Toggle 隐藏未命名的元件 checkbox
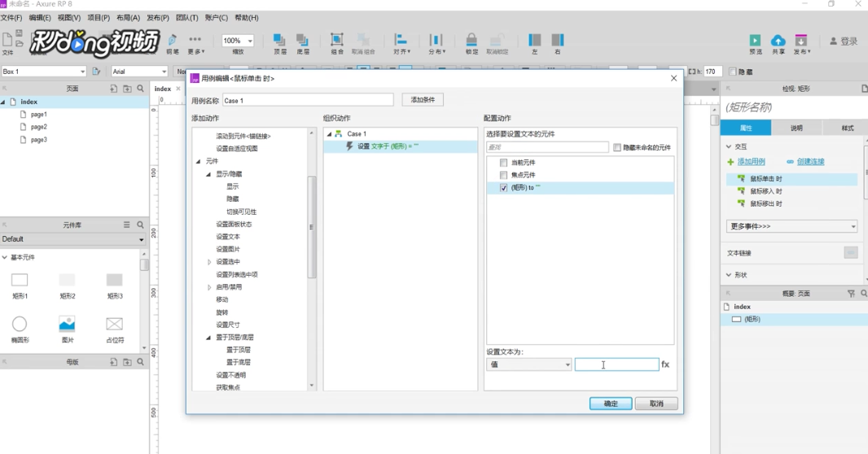The width and height of the screenshot is (868, 454). (x=617, y=147)
